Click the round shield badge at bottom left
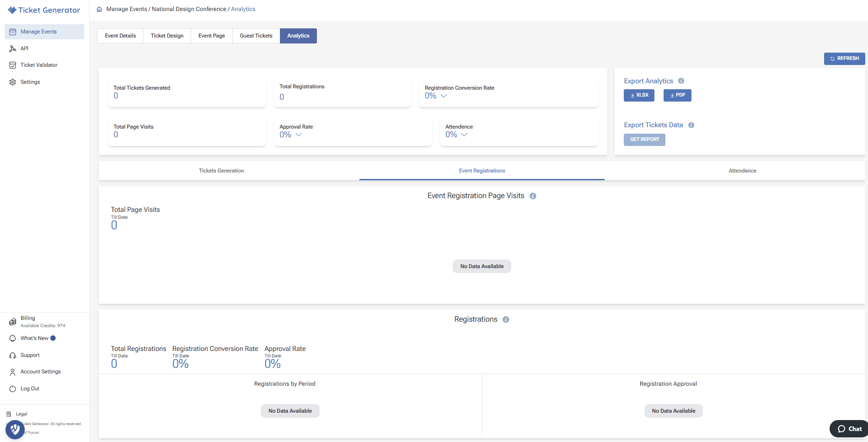 pyautogui.click(x=15, y=430)
